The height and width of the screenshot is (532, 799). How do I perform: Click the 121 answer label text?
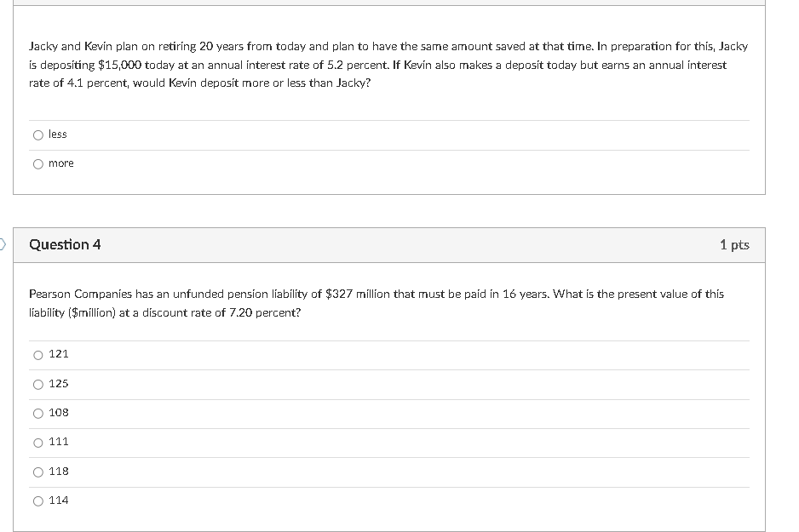58,354
